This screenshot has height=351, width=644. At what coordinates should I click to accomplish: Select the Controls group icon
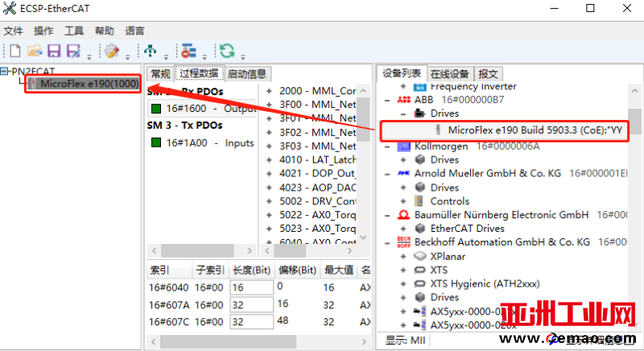[419, 200]
